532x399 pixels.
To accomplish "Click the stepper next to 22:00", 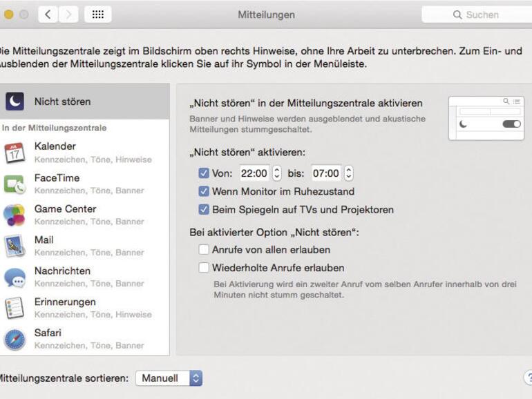I will 277,173.
